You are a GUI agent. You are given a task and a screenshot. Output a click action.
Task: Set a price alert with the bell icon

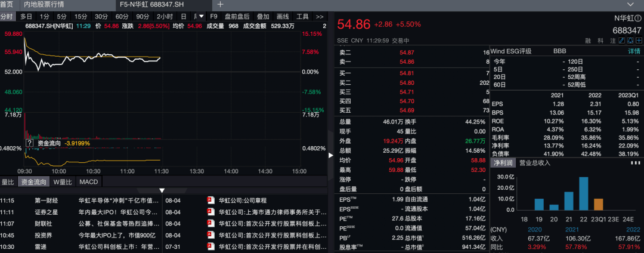[x=630, y=41]
